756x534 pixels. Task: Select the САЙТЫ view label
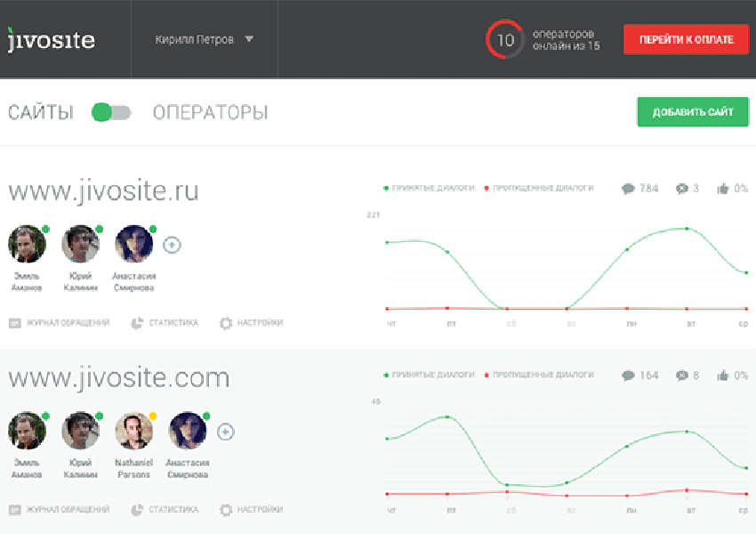[41, 112]
